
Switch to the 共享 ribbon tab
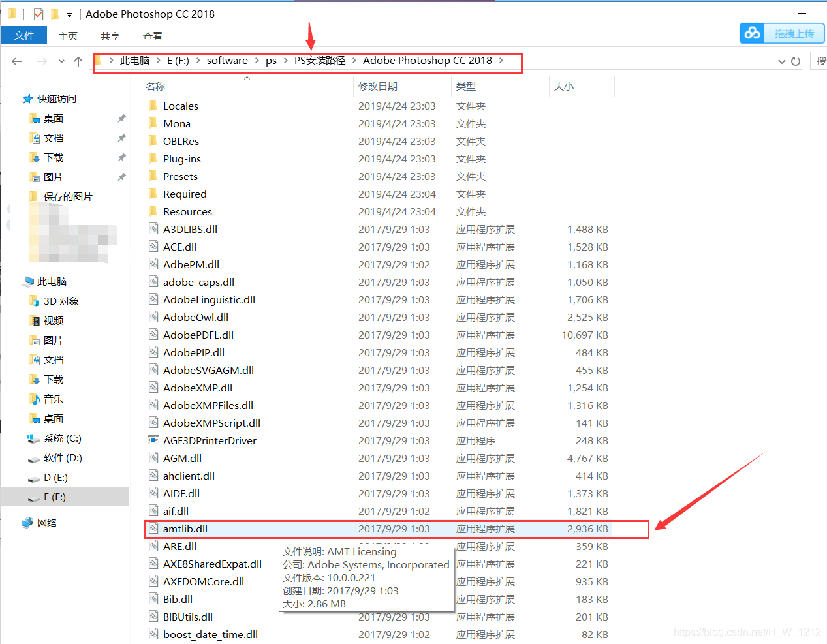click(110, 36)
